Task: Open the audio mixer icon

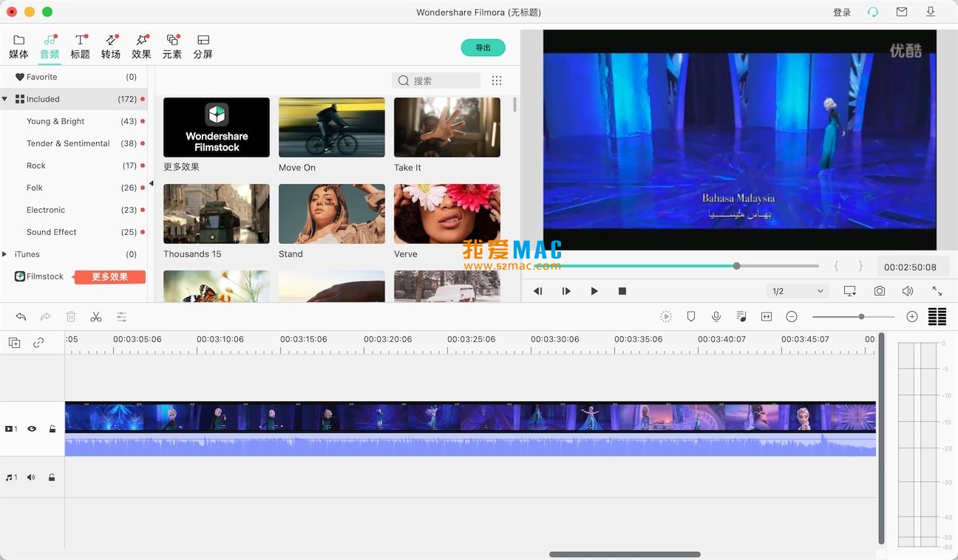Action: click(741, 316)
